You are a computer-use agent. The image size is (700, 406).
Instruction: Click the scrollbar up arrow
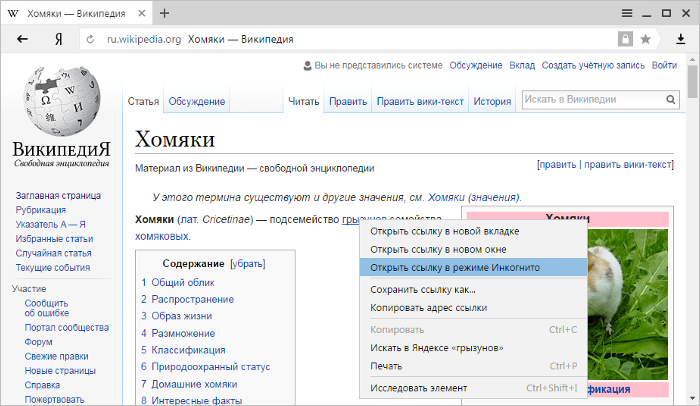click(x=692, y=59)
